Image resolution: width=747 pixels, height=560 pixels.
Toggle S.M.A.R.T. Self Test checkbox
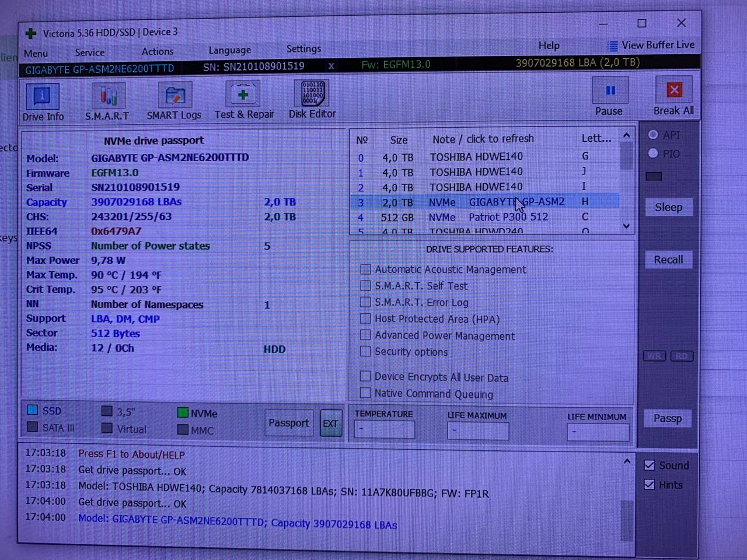[365, 285]
